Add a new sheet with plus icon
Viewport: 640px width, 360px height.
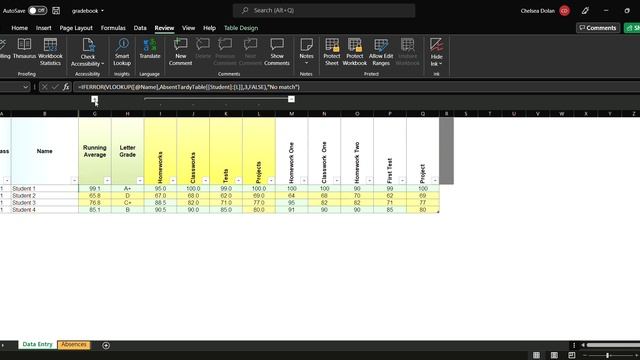(x=106, y=345)
